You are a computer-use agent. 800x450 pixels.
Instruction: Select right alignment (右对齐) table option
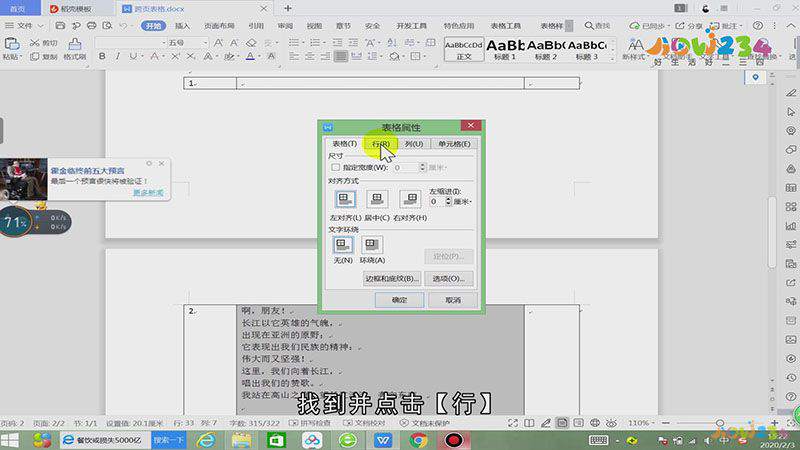410,199
